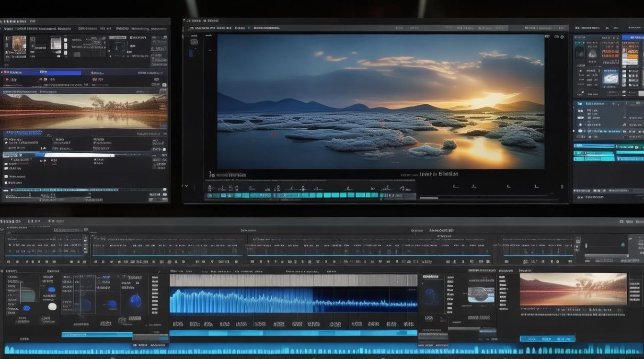Click the bright blue button under the lake thumbnail
Image resolution: width=644 pixels, height=359 pixels.
(547, 339)
